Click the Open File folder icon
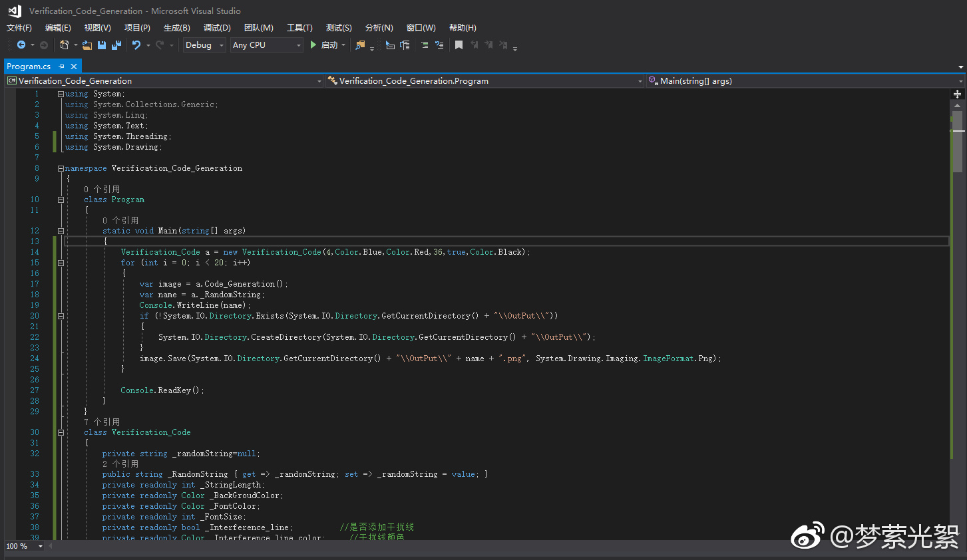The height and width of the screenshot is (560, 967). click(x=87, y=45)
